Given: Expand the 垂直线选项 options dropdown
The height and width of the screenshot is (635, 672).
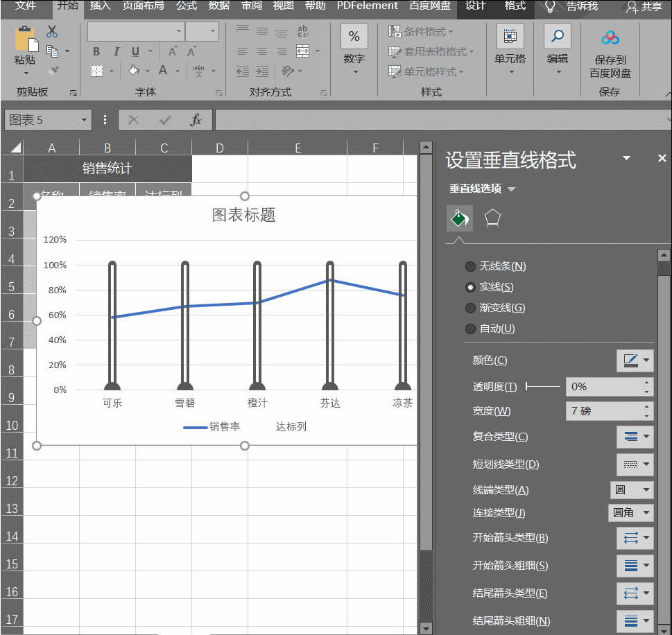Looking at the screenshot, I should [x=511, y=189].
